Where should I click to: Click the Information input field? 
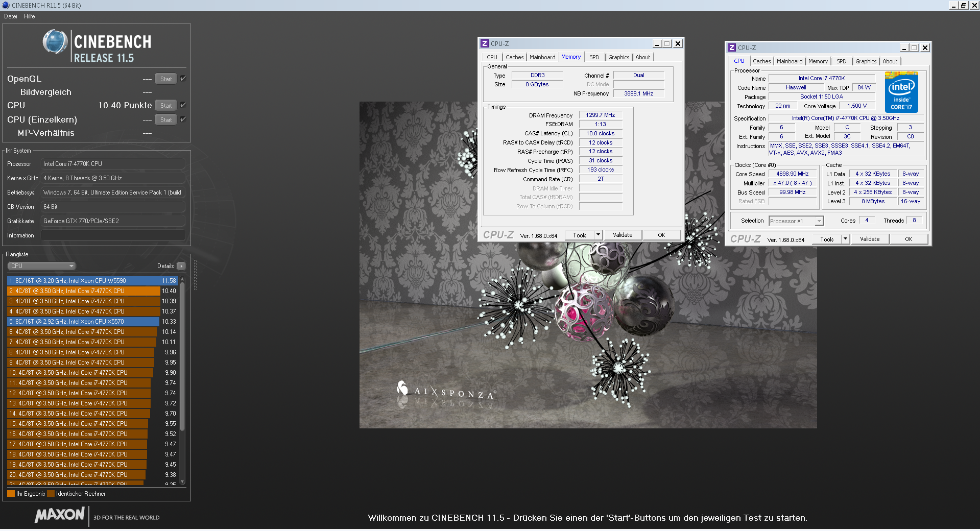coord(113,235)
